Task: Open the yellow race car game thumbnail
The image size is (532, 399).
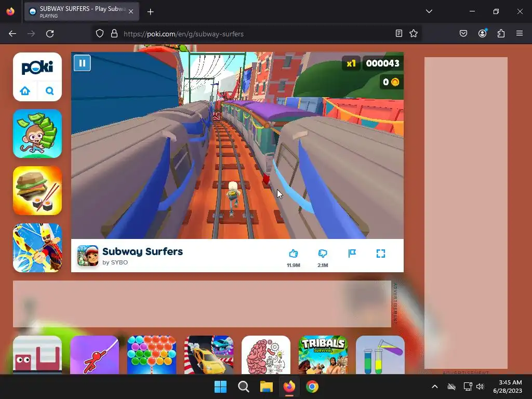Action: click(209, 355)
